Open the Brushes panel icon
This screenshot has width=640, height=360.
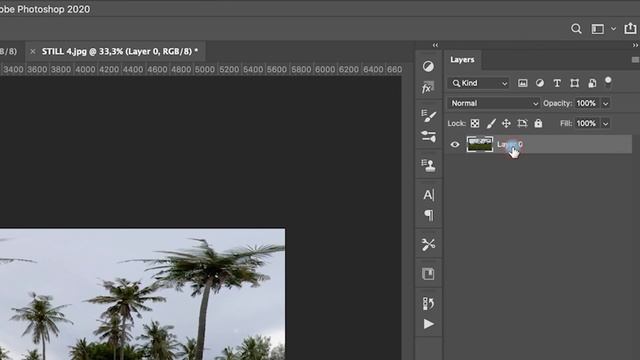(428, 116)
